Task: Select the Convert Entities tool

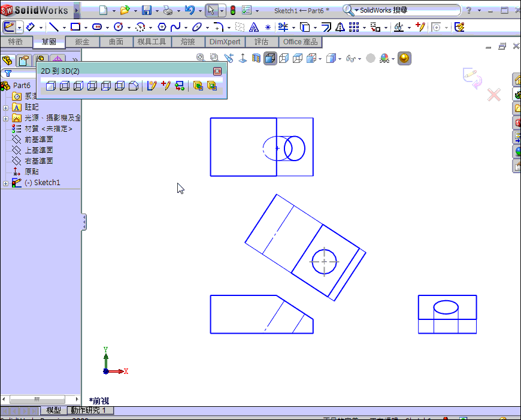Action: pyautogui.click(x=305, y=27)
